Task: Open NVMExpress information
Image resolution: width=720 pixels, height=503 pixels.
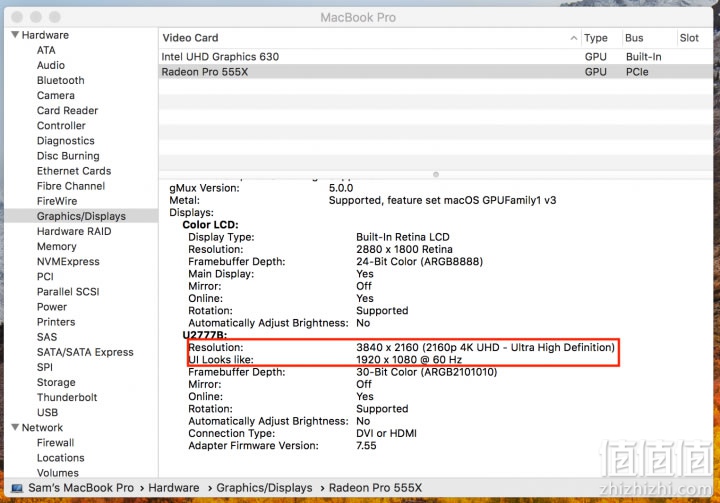Action: point(68,262)
